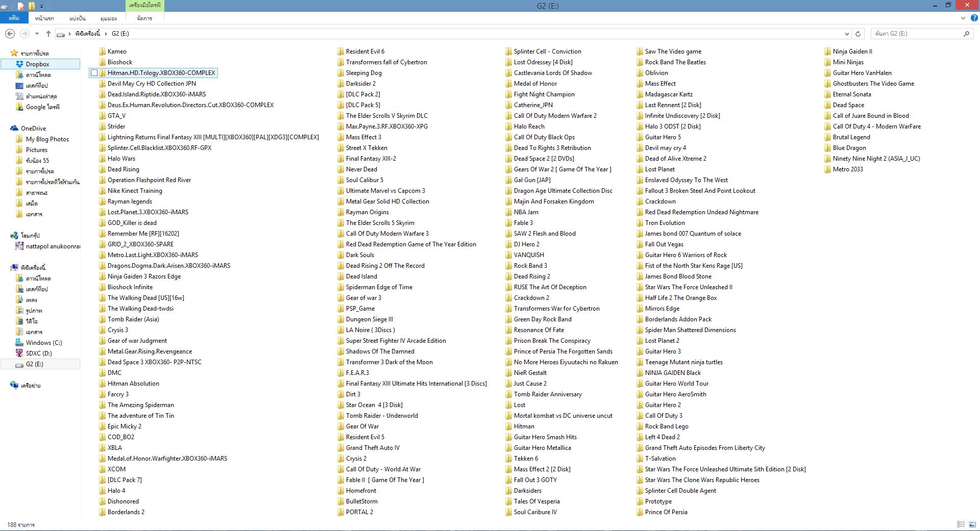Switch to the มุมมอง (View) ribbon tab
The width and height of the screenshot is (980, 531).
tap(109, 18)
